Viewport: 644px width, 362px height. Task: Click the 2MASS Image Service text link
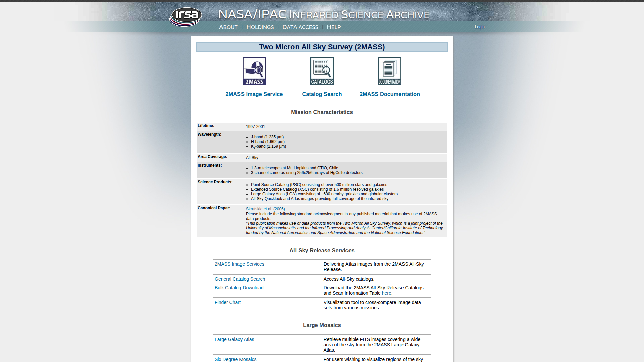(254, 94)
